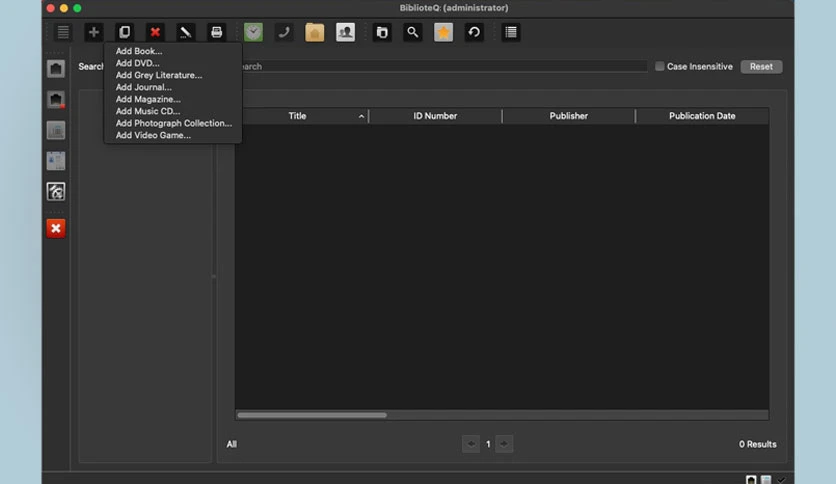Click the top network connect sidebar icon
The height and width of the screenshot is (484, 836).
click(x=56, y=69)
